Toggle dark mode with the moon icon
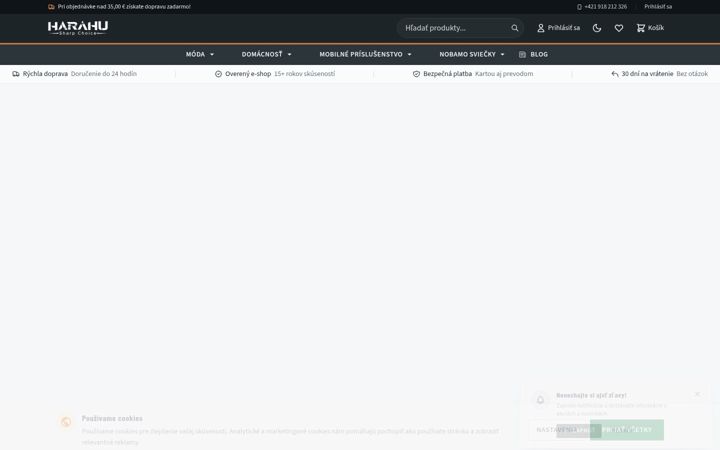720x450 pixels. (597, 28)
